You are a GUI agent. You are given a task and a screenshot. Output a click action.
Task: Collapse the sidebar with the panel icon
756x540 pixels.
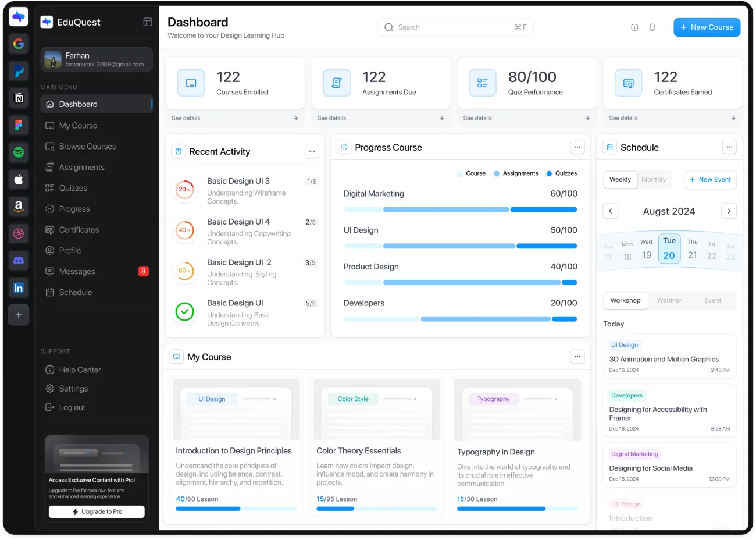click(x=148, y=22)
